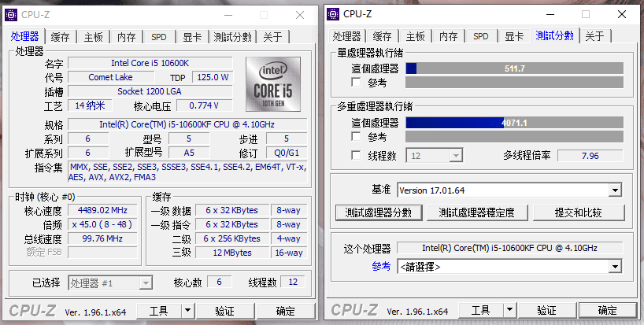Click 验证 button in right window
The height and width of the screenshot is (325, 644).
547,310
